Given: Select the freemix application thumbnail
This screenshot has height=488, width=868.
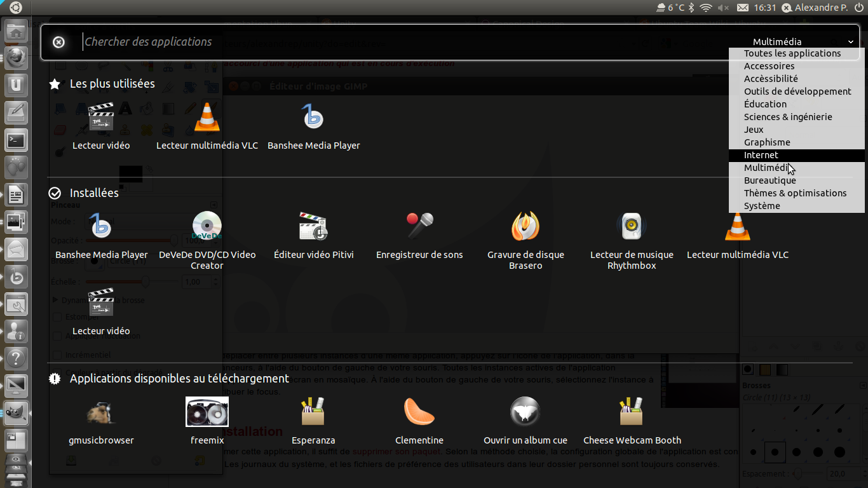Looking at the screenshot, I should (207, 412).
